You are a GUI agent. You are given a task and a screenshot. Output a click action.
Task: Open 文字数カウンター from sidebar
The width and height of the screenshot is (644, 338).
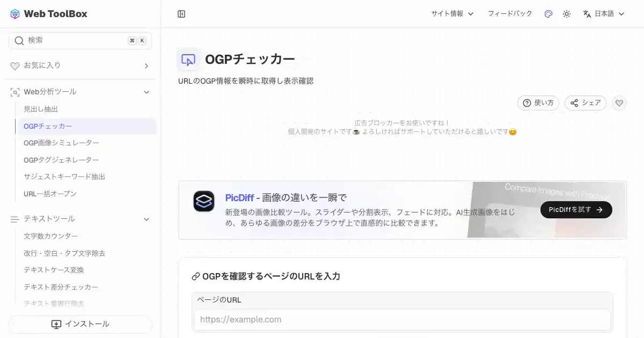coord(51,236)
